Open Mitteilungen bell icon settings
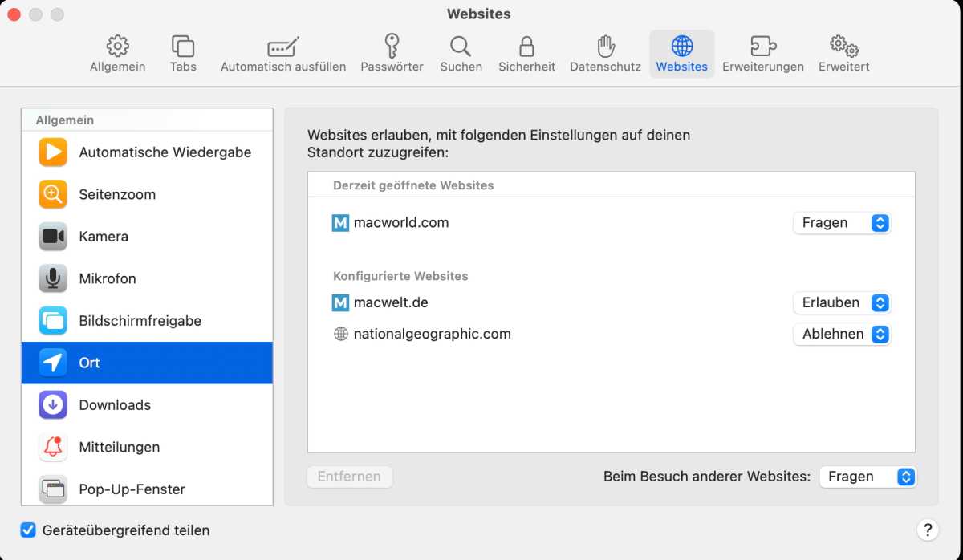 point(53,447)
